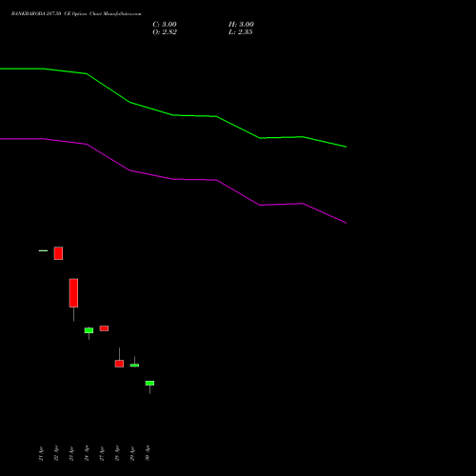Click the thin green candle on 29 Apr

coord(134,366)
